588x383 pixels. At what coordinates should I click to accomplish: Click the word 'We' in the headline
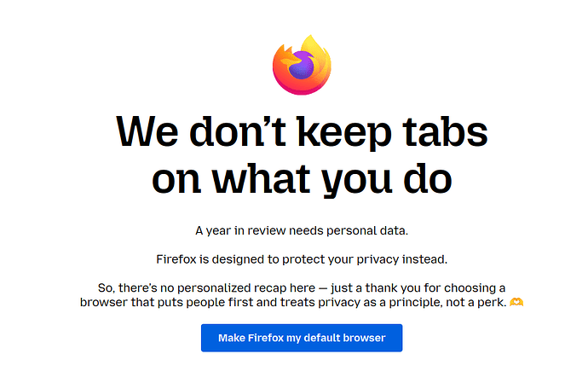pyautogui.click(x=147, y=131)
